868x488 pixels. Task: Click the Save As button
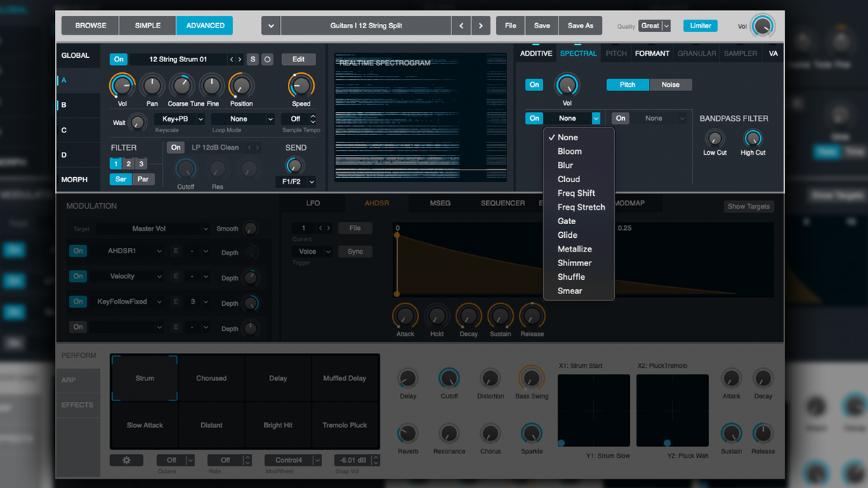point(580,24)
